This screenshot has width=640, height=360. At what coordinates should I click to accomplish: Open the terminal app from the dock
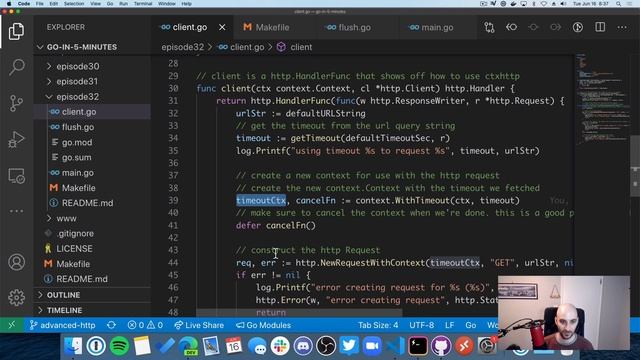click(x=418, y=346)
